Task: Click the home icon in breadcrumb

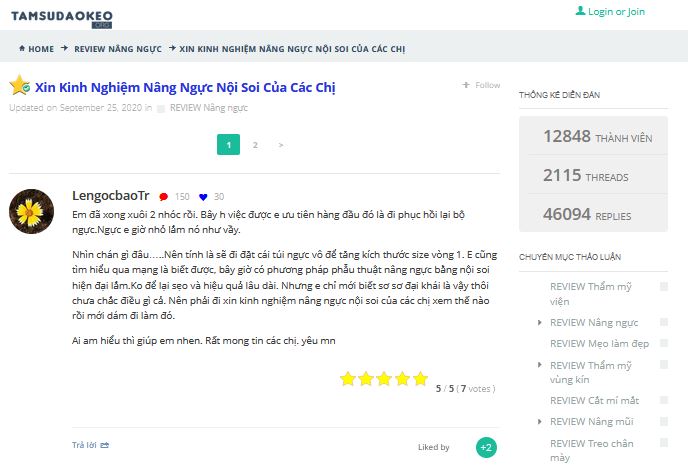Action: point(22,48)
